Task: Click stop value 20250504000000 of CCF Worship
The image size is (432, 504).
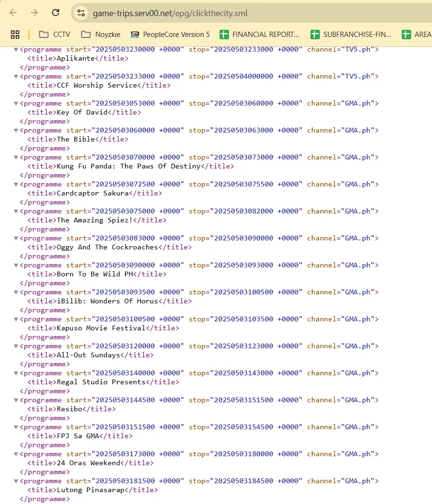Action: [244, 77]
